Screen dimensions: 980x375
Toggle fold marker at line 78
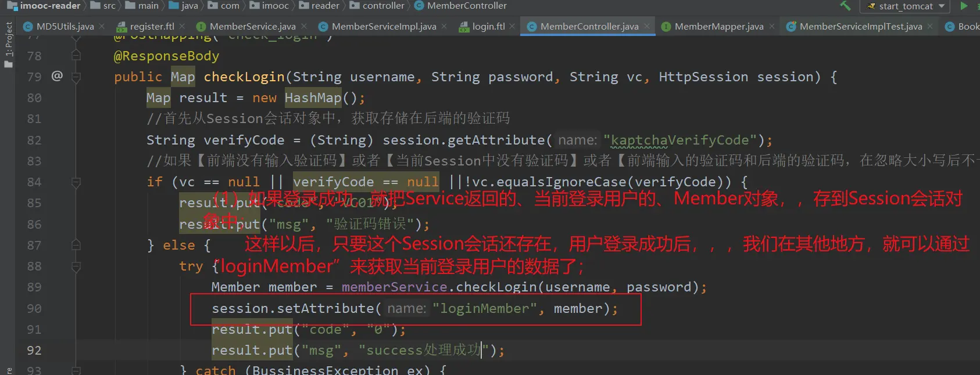(76, 55)
